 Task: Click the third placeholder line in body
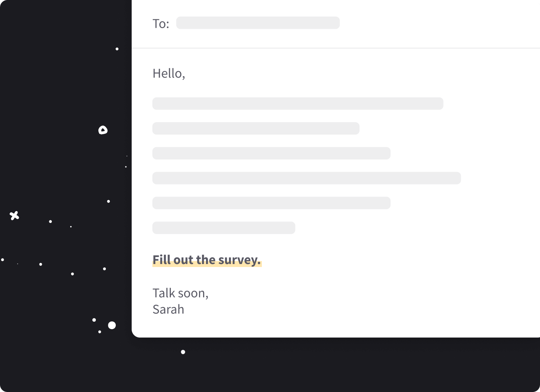tap(271, 153)
